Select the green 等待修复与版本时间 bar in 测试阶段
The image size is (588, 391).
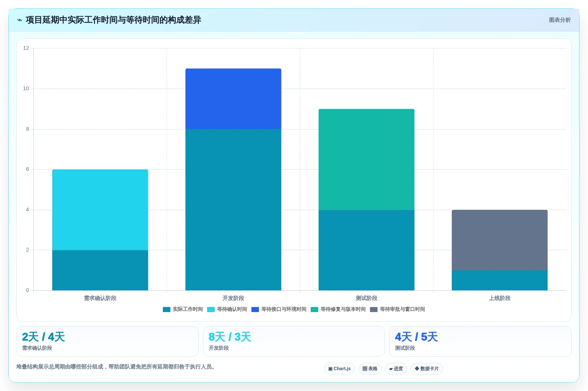[367, 159]
